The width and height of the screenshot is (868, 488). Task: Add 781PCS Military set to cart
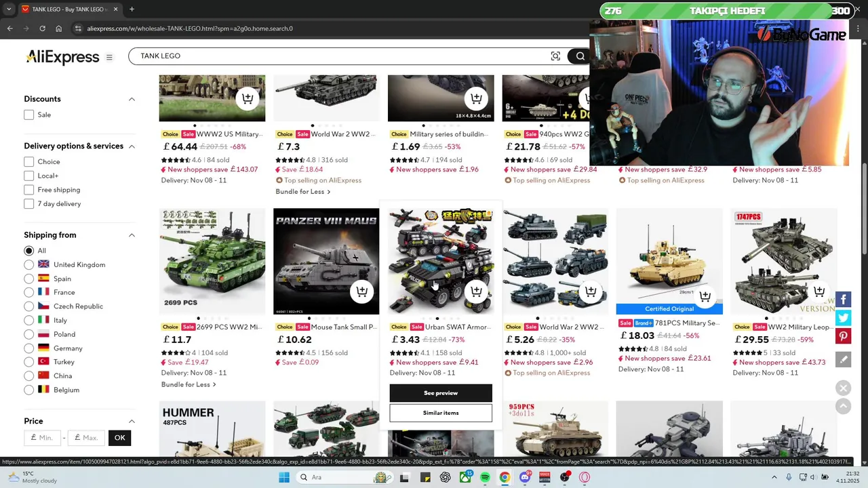point(705,296)
